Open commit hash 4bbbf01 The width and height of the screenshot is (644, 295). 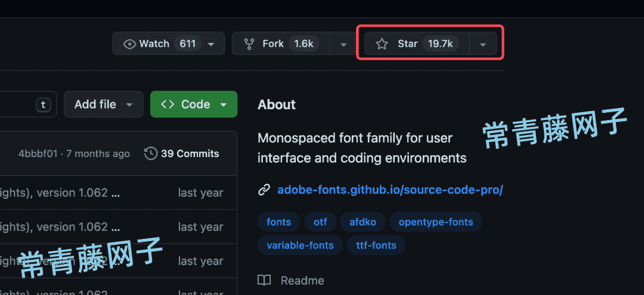tap(38, 154)
